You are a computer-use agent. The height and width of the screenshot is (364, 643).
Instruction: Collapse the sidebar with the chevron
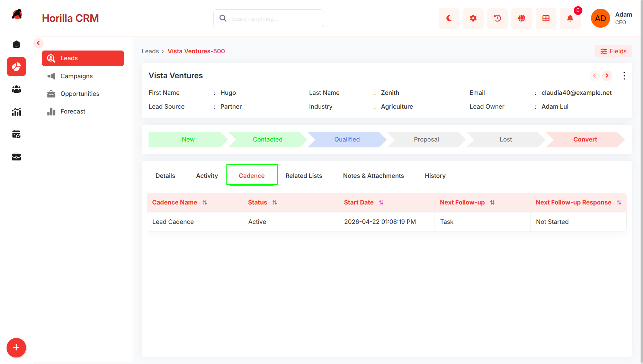[x=38, y=43]
